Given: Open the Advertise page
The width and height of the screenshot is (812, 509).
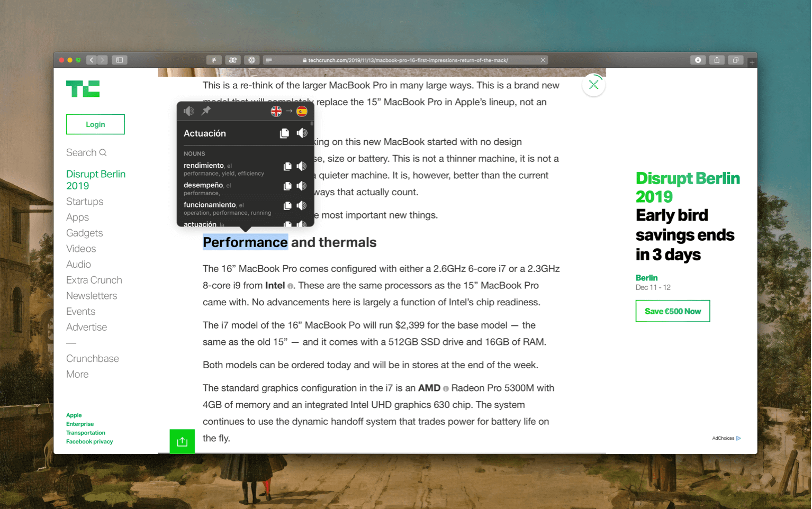Looking at the screenshot, I should coord(86,327).
